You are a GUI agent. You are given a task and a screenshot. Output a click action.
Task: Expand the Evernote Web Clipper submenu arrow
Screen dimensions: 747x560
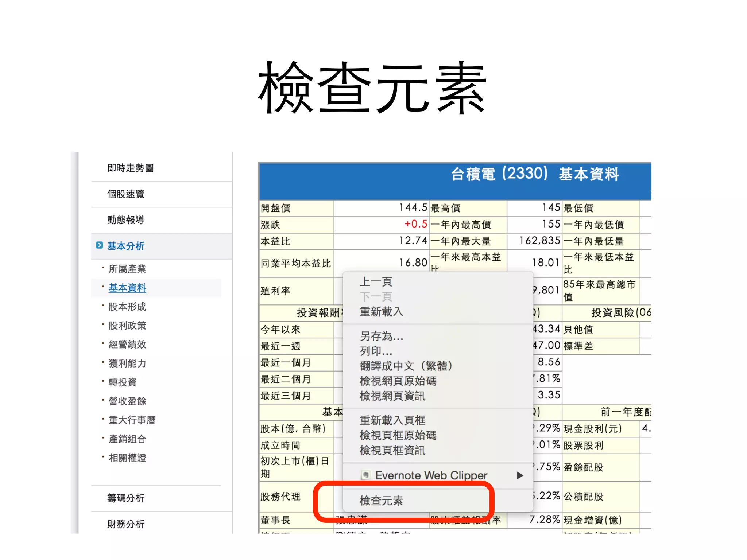pyautogui.click(x=520, y=475)
